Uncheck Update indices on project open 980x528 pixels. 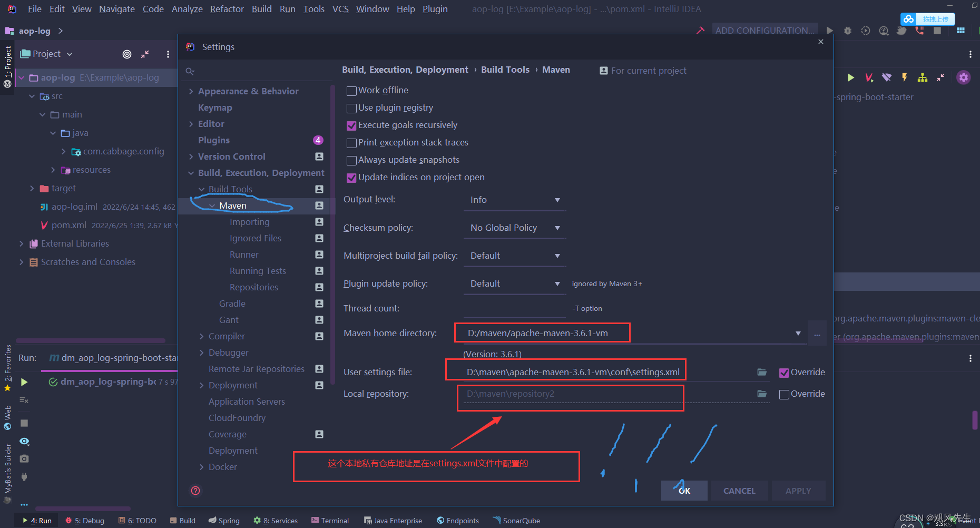(351, 178)
